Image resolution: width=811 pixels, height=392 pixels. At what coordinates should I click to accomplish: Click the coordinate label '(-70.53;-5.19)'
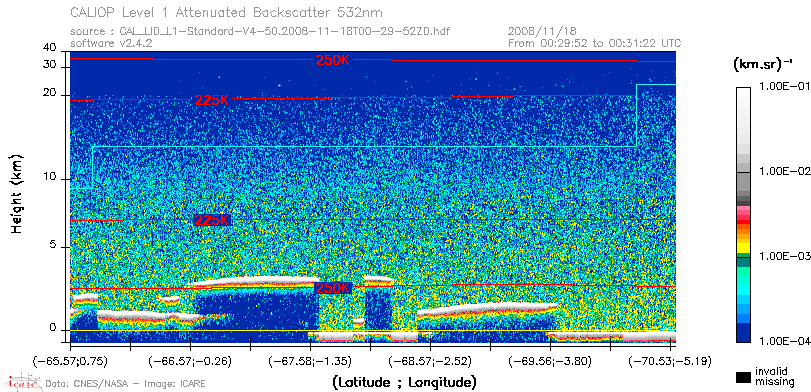pyautogui.click(x=670, y=361)
